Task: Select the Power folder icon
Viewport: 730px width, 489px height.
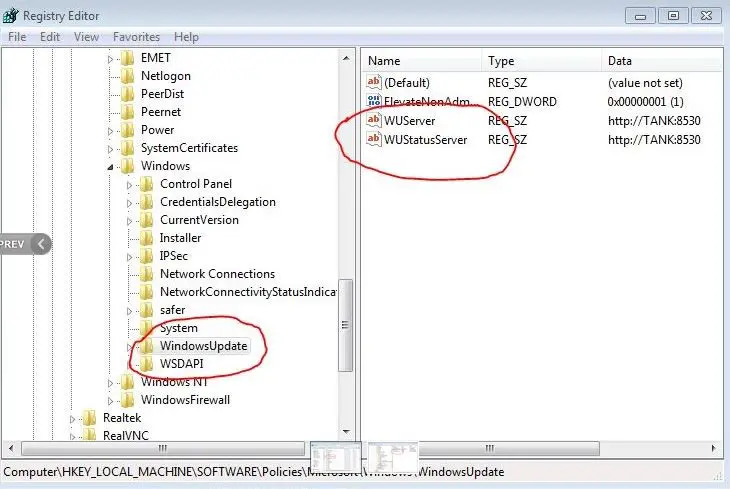Action: pos(128,130)
